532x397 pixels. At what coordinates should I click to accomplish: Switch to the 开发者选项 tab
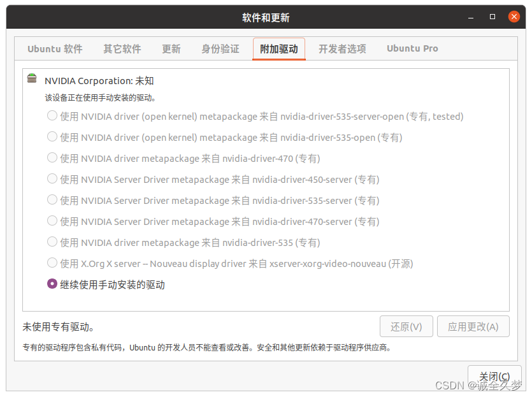click(342, 49)
